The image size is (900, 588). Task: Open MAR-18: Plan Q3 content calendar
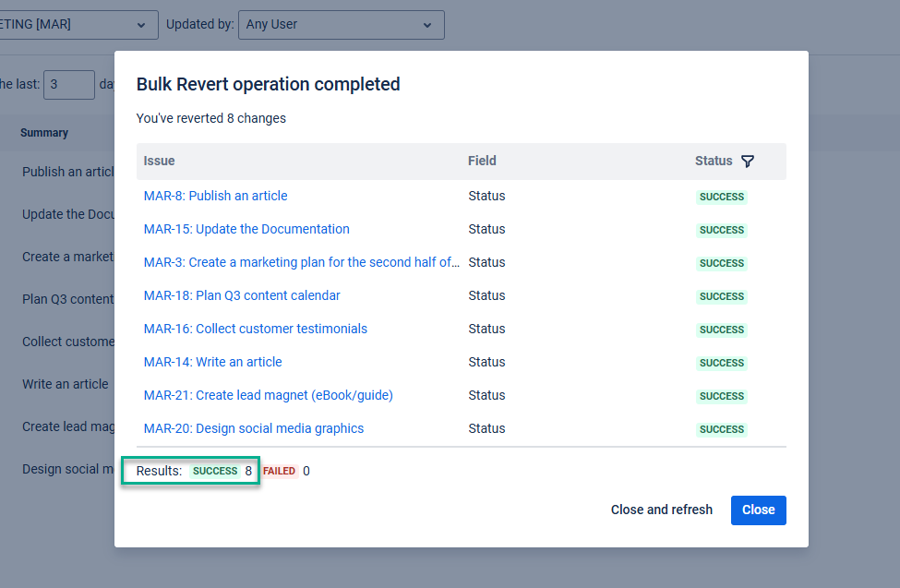242,295
